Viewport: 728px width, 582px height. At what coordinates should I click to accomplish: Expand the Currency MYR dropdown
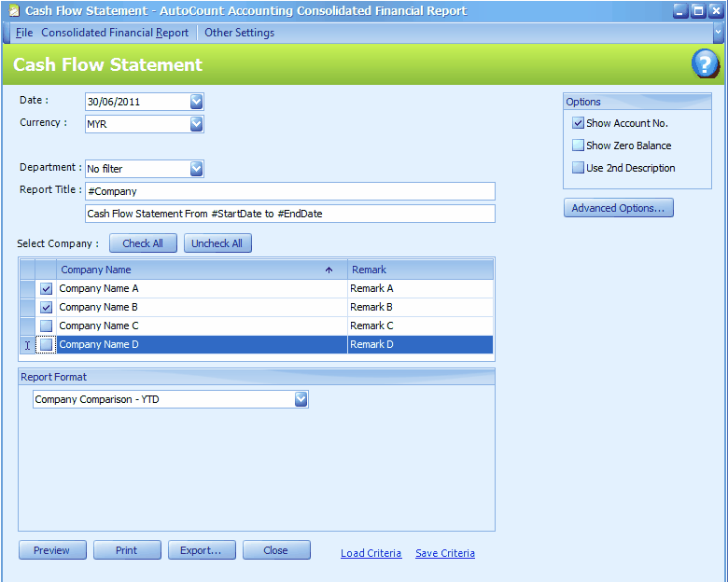coord(196,123)
